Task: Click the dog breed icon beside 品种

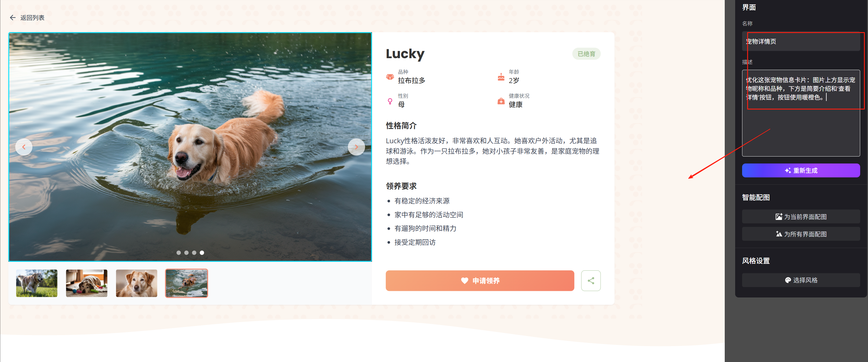Action: [390, 77]
